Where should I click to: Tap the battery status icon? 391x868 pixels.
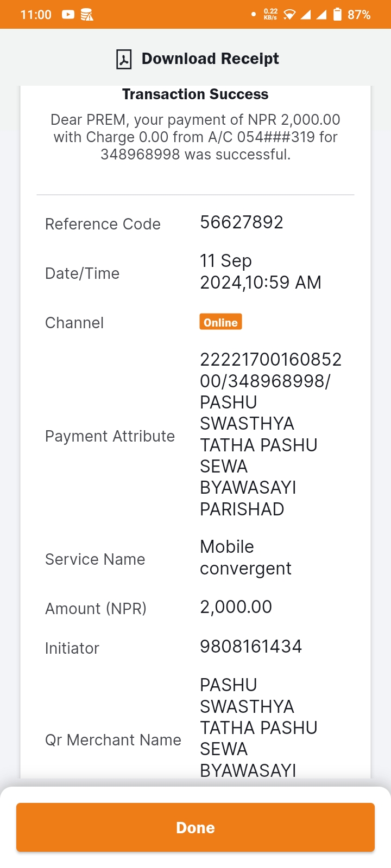point(337,14)
